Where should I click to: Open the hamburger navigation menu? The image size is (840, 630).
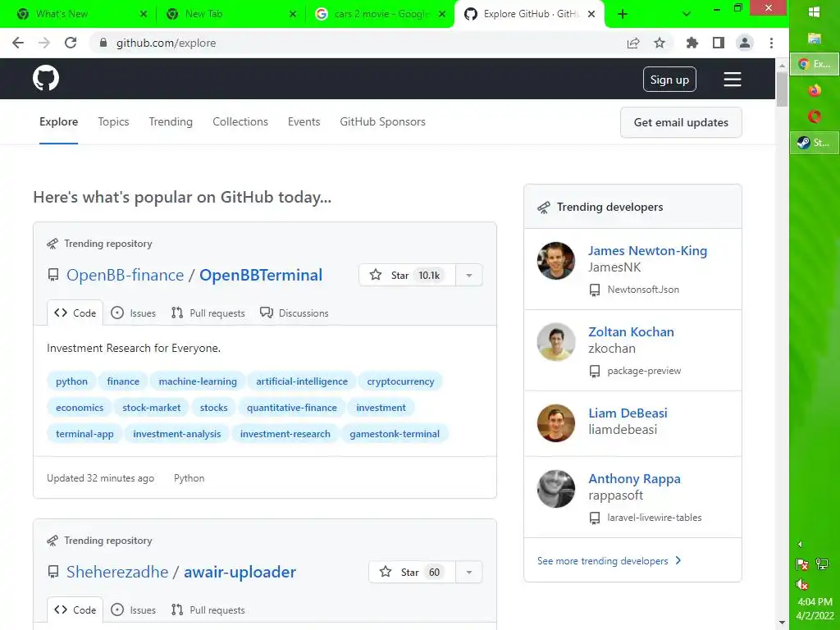point(733,80)
